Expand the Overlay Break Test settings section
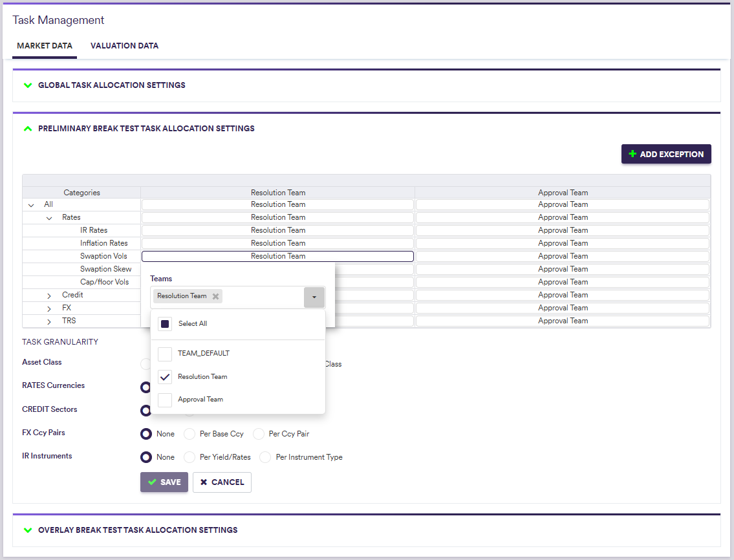Image resolution: width=734 pixels, height=560 pixels. [28, 530]
